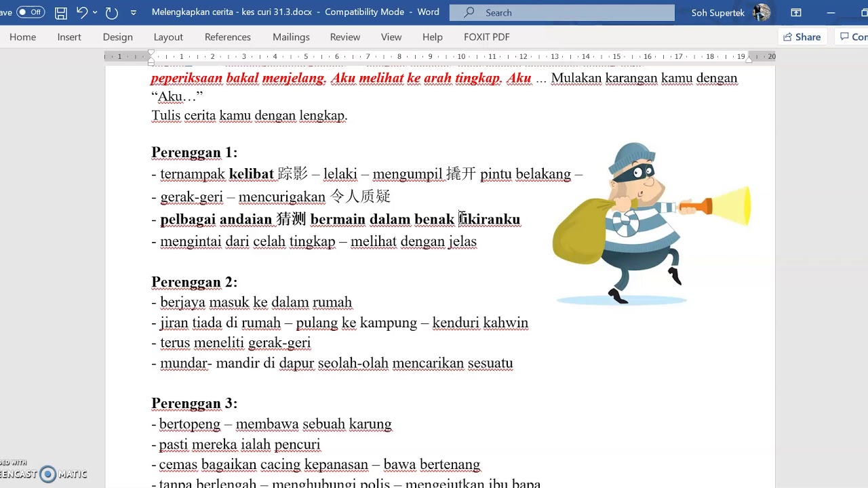Click the red text 'peperiksaan bakal menjelang'
868x488 pixels.
238,79
